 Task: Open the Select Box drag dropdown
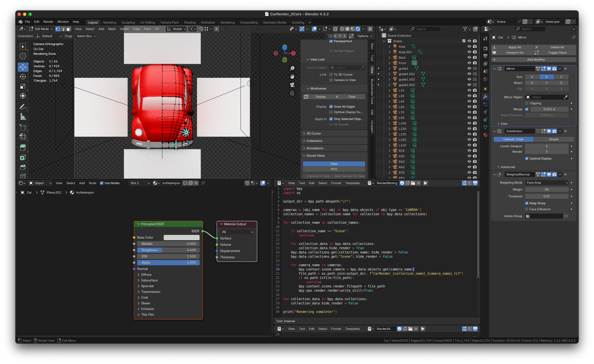(x=86, y=36)
